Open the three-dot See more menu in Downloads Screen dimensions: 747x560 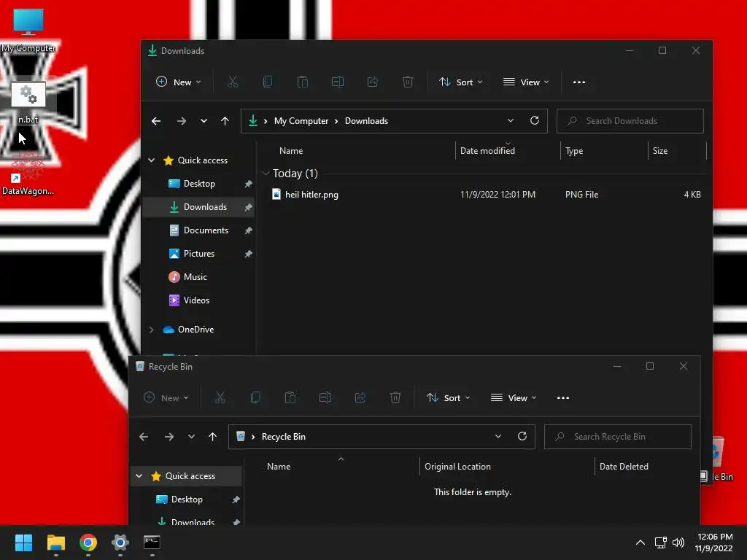coord(578,82)
